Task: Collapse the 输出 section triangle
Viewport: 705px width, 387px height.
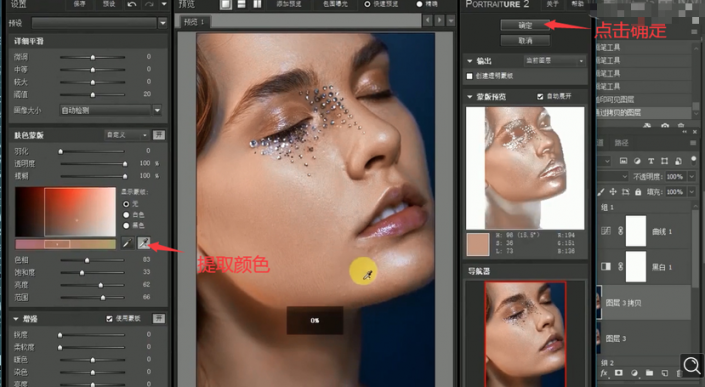Action: click(470, 61)
